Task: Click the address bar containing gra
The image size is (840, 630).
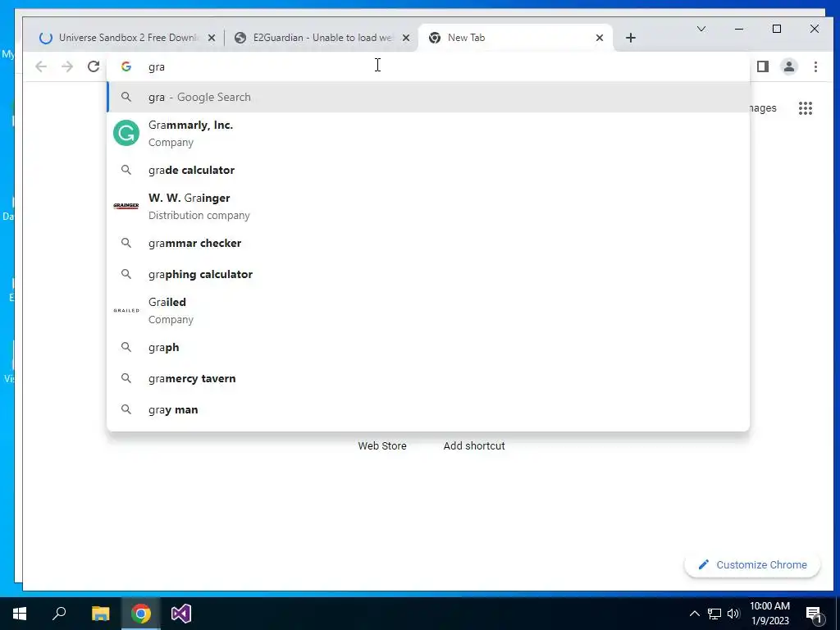Action: click(428, 66)
